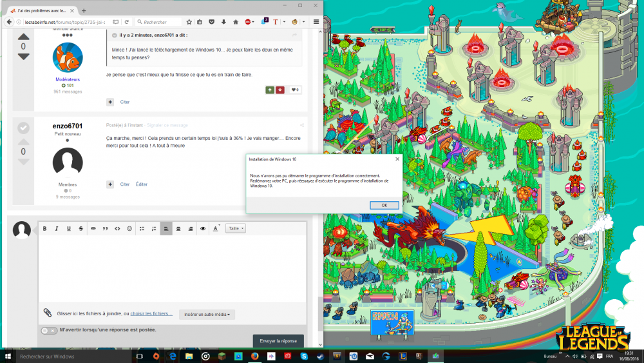644x363 pixels.
Task: Click the Envoyer la réponse button
Action: tap(278, 341)
